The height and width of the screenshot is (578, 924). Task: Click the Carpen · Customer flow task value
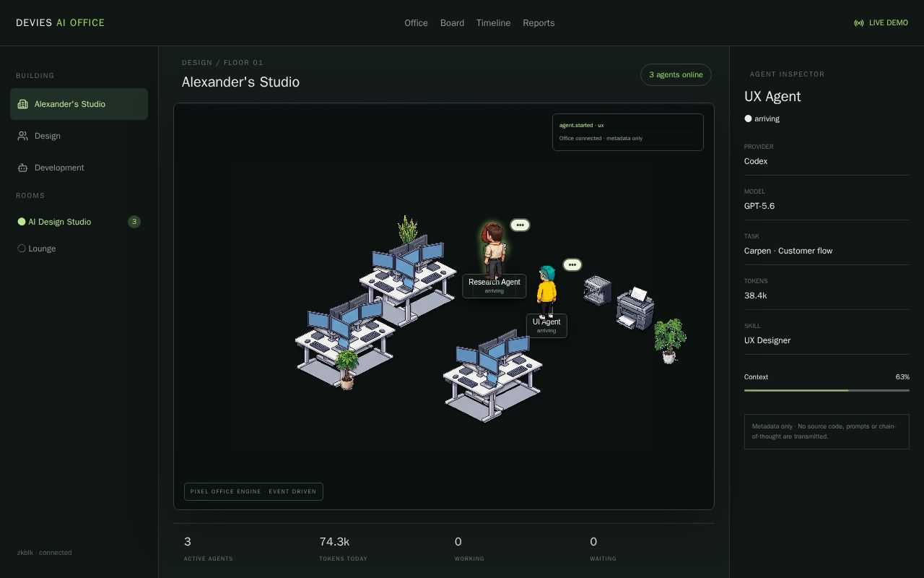788,251
